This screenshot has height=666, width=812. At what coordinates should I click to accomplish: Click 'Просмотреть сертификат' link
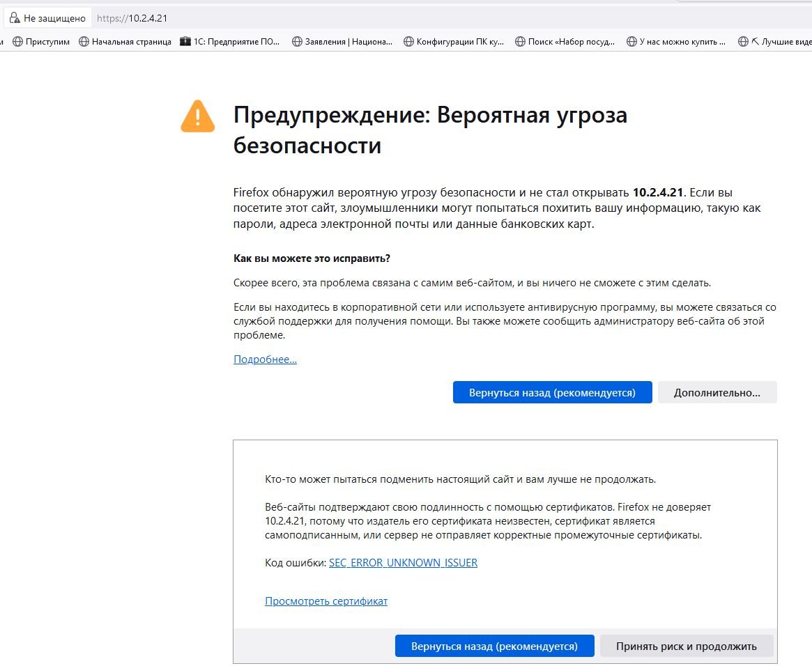tap(326, 601)
